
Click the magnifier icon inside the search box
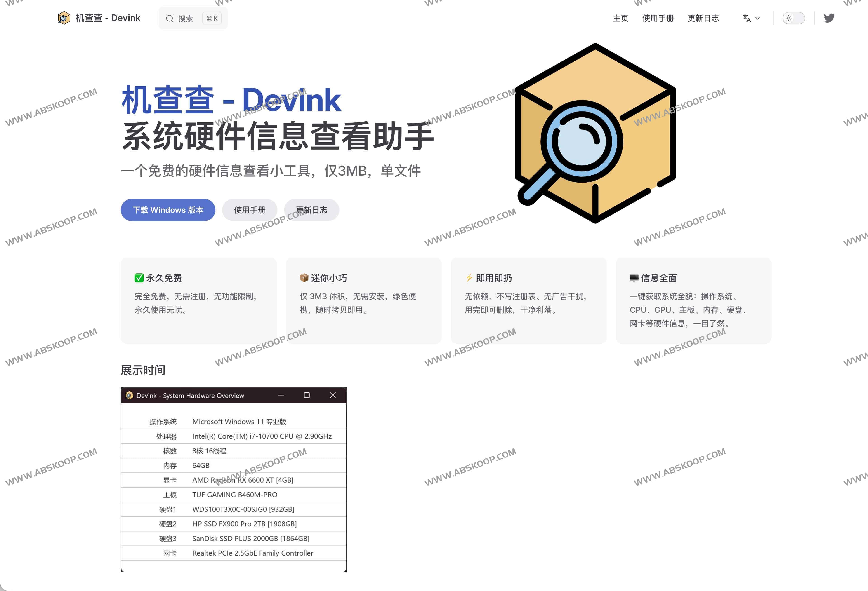click(170, 18)
